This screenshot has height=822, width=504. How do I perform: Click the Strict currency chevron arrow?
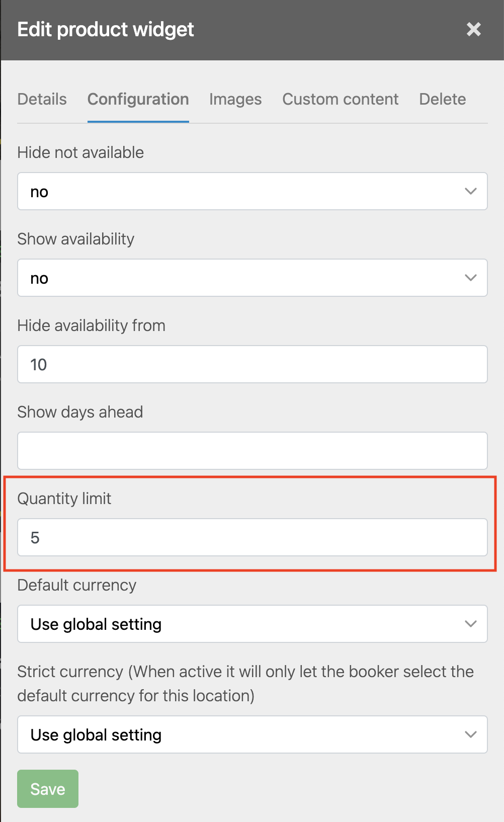click(x=471, y=734)
